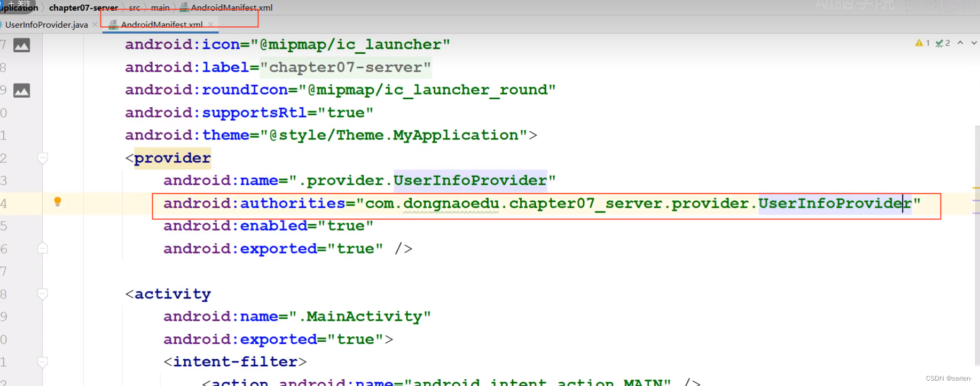This screenshot has height=386, width=980.
Task: Collapse the activity tag fold marker
Action: click(43, 294)
